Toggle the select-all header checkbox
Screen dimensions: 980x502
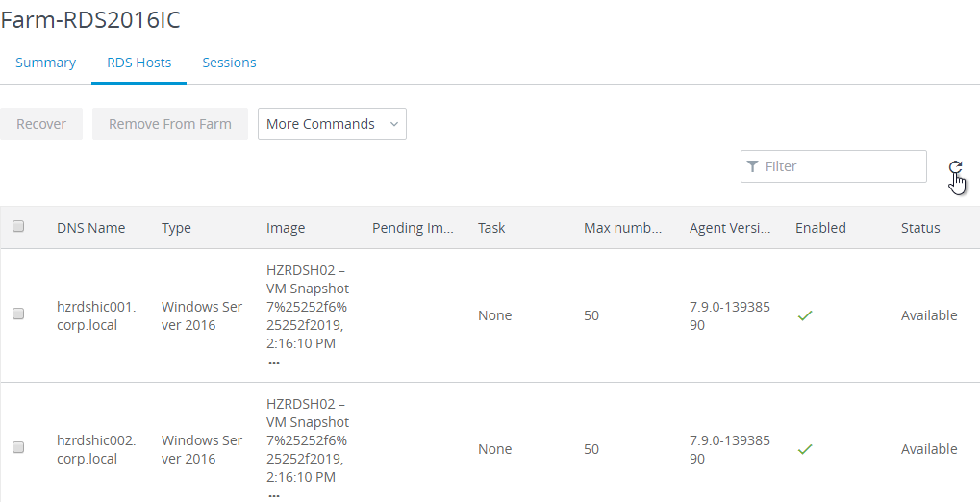tap(18, 226)
